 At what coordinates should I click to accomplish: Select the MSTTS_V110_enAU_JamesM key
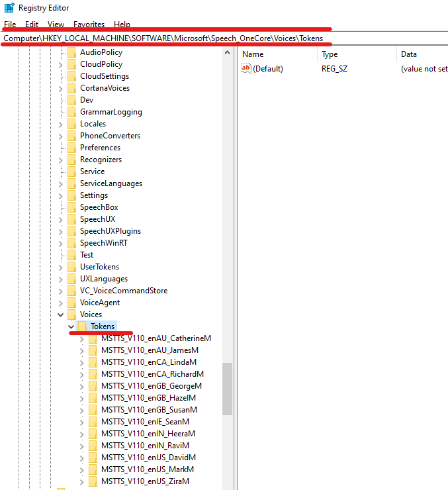150,350
